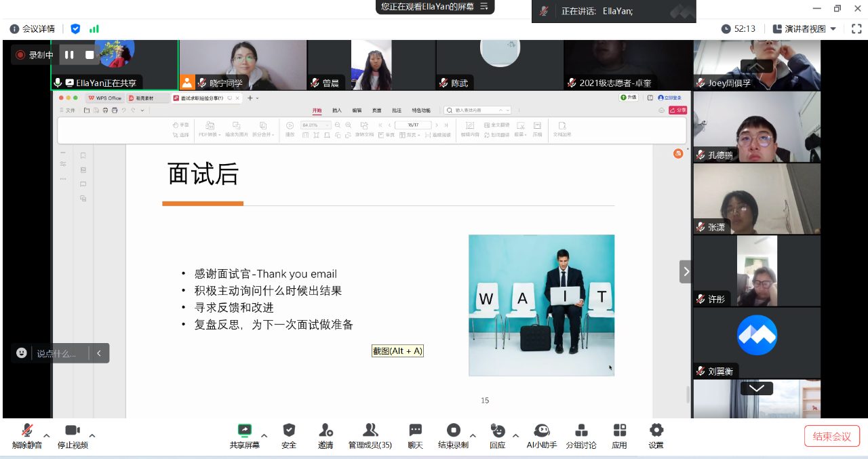Expand audio options arrow beside Unmute
This screenshot has height=459, width=868.
click(x=47, y=436)
